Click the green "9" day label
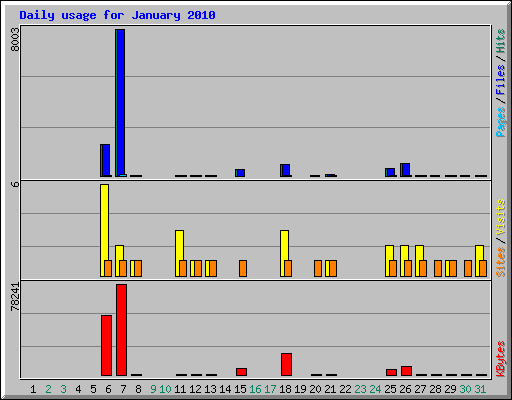 coord(153,389)
